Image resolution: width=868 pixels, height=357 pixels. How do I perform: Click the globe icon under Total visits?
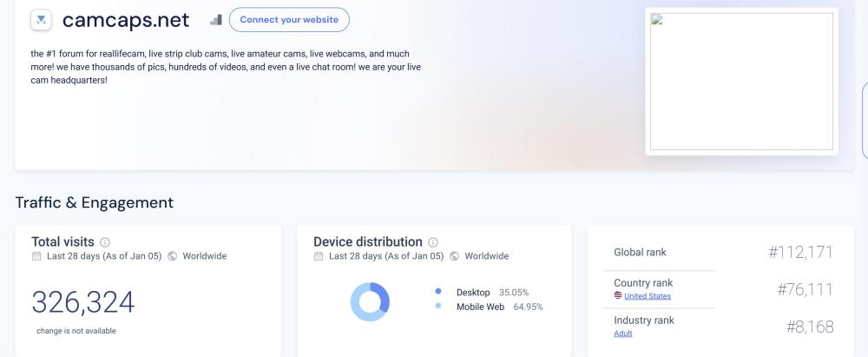pyautogui.click(x=172, y=256)
